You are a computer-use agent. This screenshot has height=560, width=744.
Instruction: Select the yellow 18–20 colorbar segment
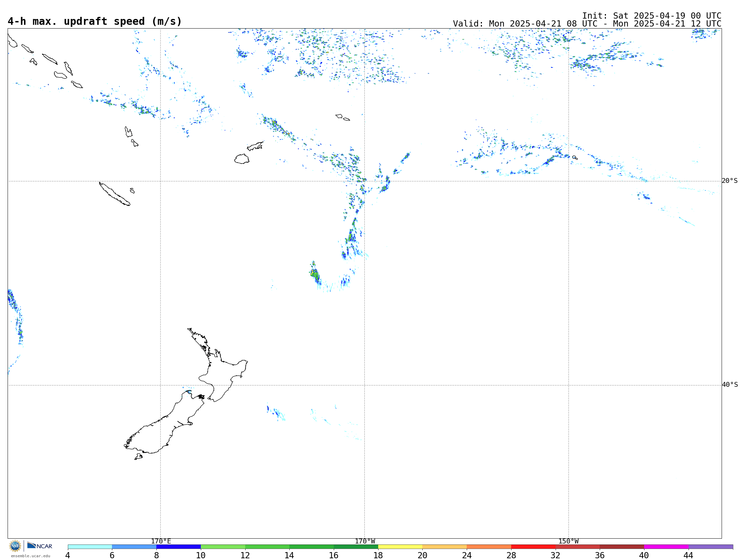400,547
